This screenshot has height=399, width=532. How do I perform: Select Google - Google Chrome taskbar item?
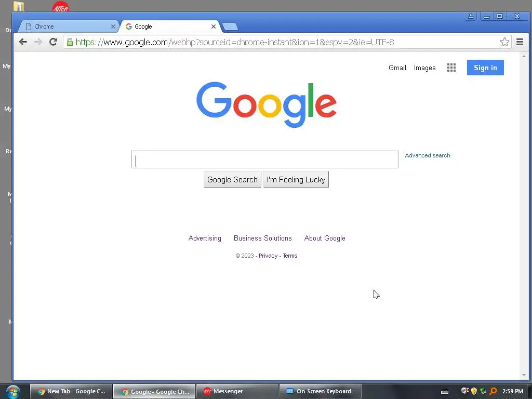click(x=154, y=392)
